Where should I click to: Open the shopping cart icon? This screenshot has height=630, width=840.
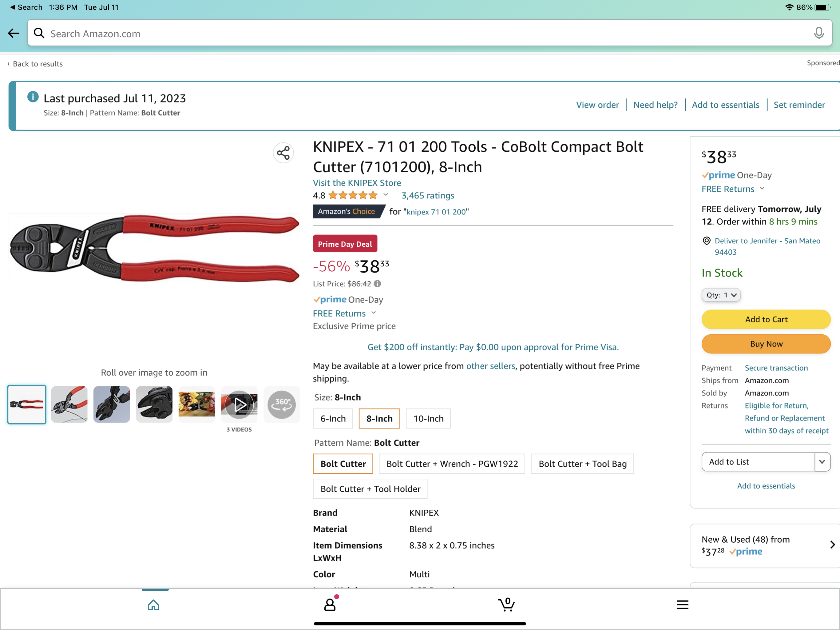tap(506, 604)
